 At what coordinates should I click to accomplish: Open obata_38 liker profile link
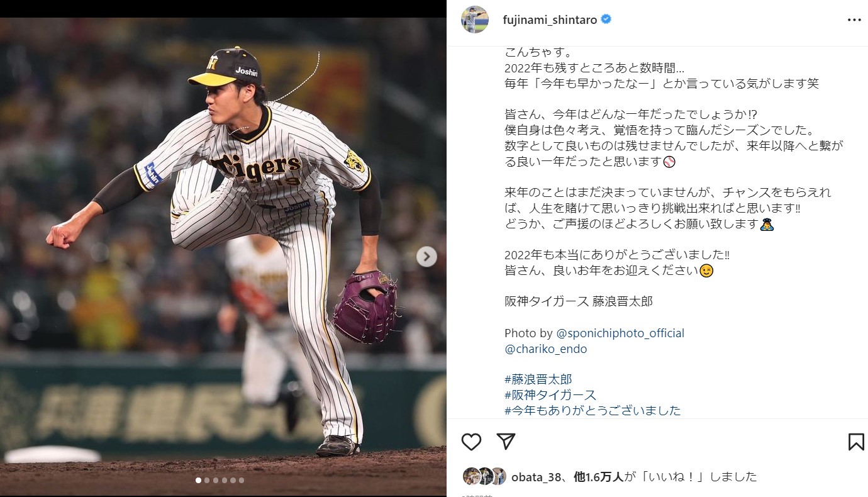pos(537,476)
